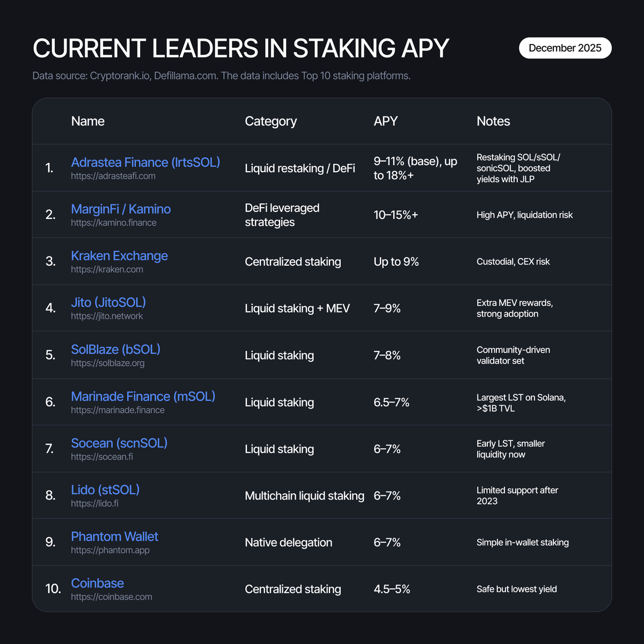This screenshot has width=644, height=644.
Task: Click the Name column header
Action: coord(87,121)
